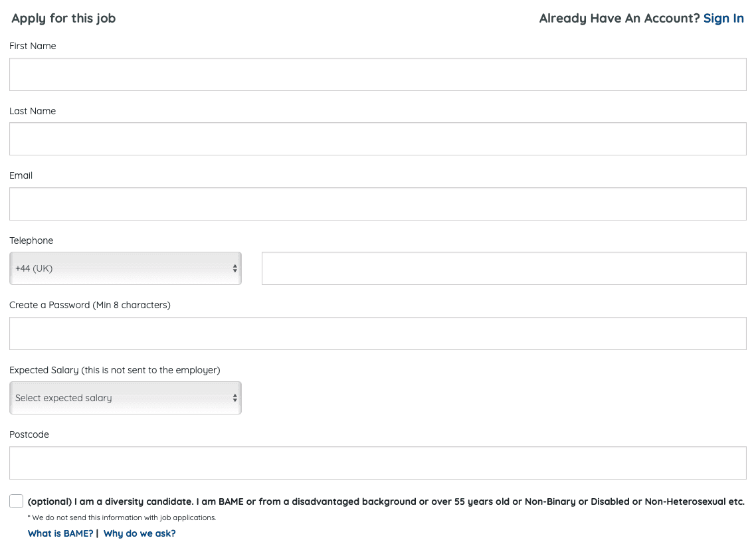Click the Postcode label

(x=29, y=434)
